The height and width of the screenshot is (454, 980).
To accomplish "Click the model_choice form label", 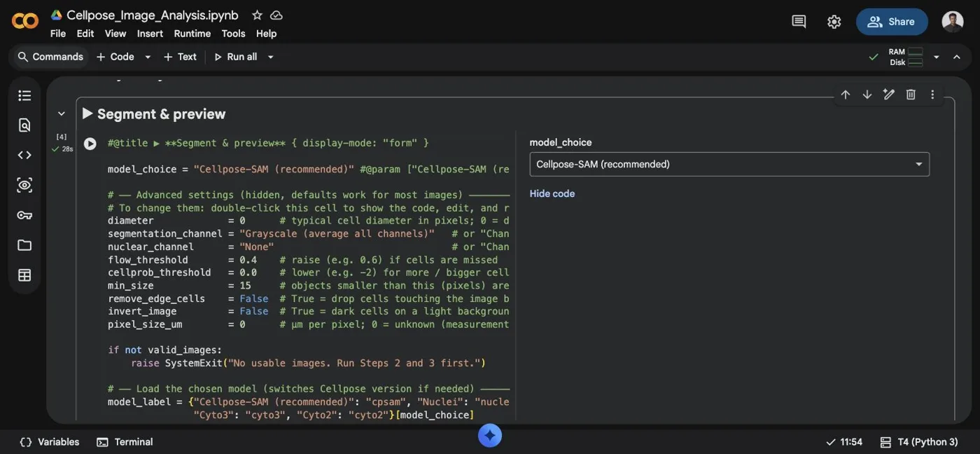I will tap(561, 142).
